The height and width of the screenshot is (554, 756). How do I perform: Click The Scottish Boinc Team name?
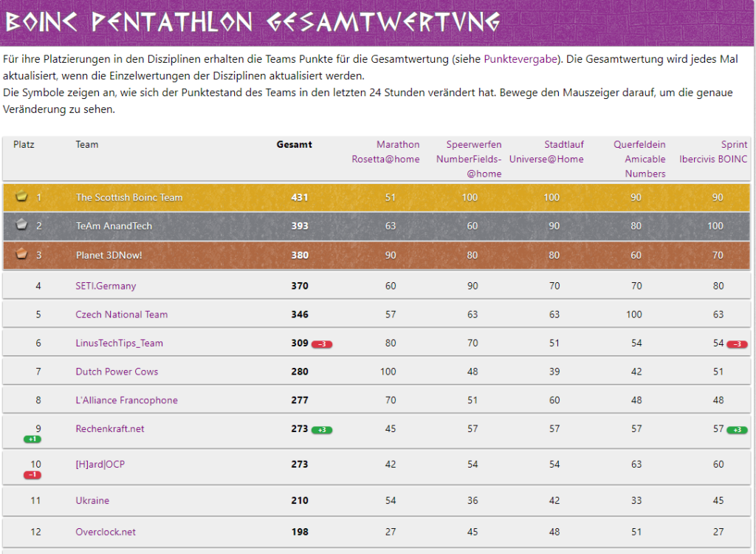tap(129, 197)
